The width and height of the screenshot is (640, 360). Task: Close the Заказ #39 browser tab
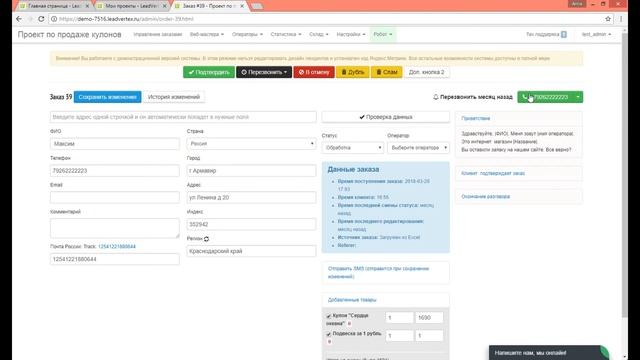coord(242,6)
